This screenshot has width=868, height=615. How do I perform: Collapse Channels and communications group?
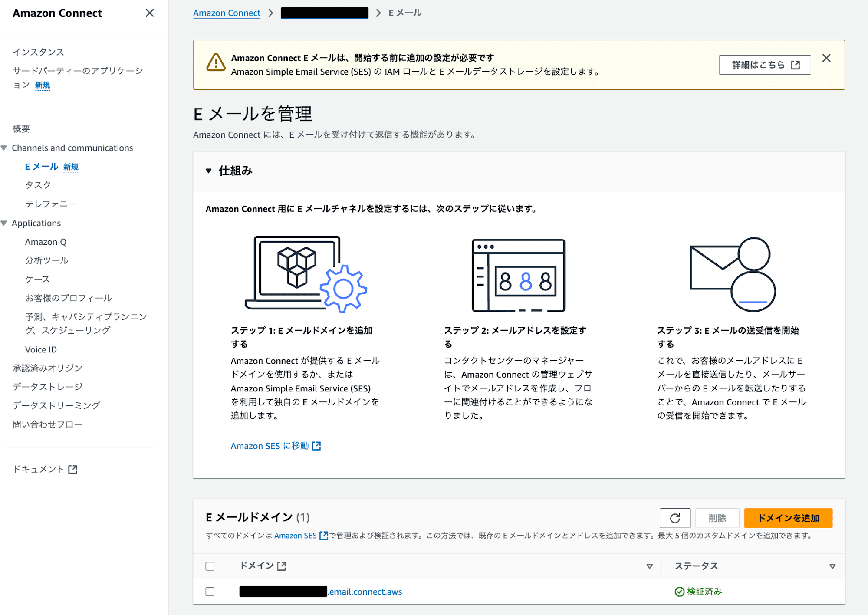(4, 148)
